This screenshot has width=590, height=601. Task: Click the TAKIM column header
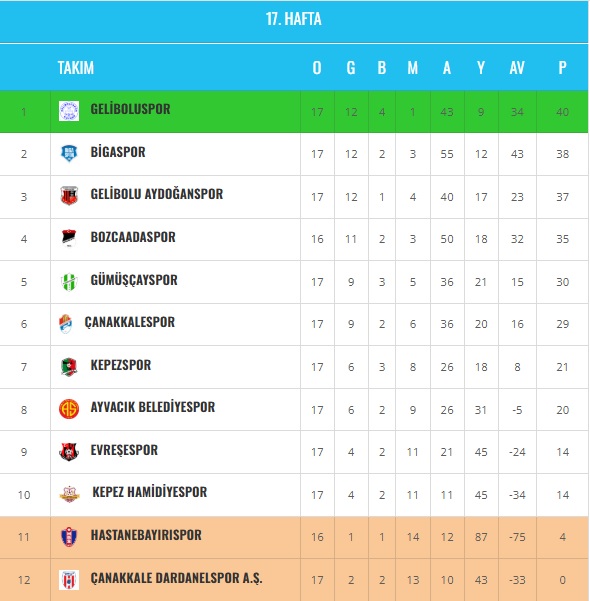click(x=76, y=68)
